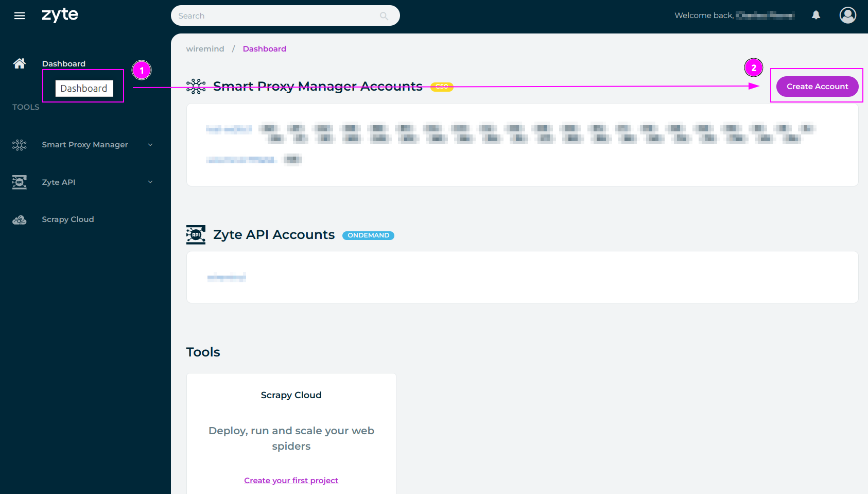
Task: Click Smart Proxy Manager Accounts heading icon
Action: (x=196, y=86)
